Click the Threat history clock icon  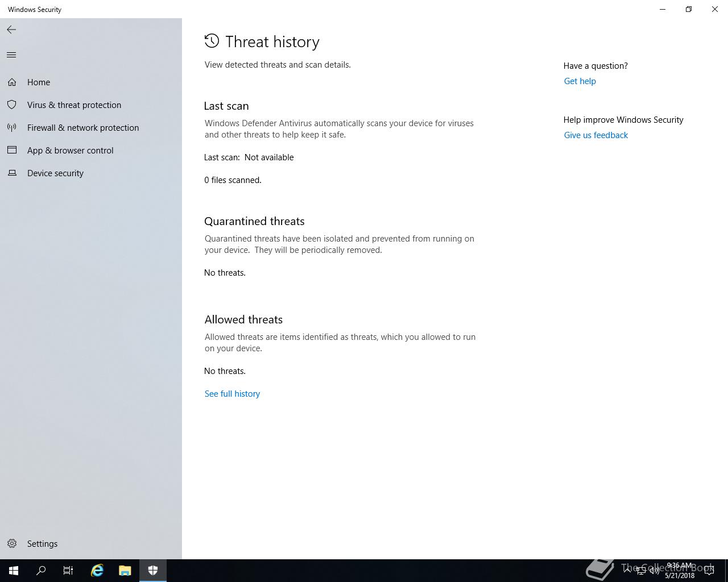212,41
